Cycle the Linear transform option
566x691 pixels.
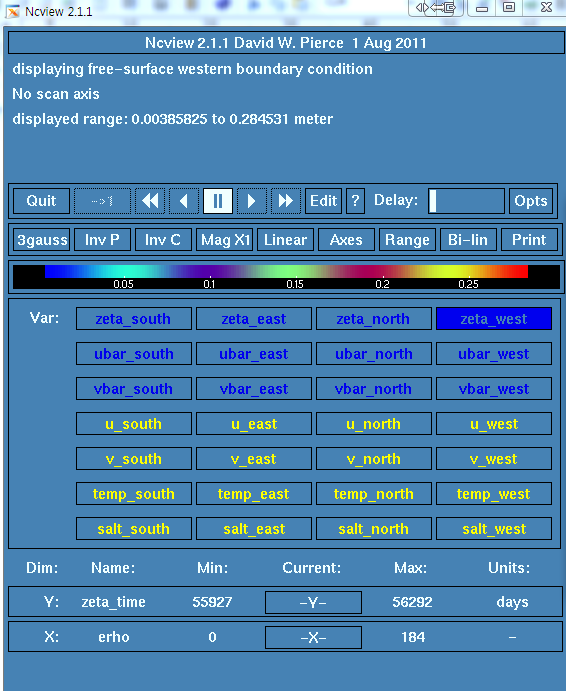point(285,240)
